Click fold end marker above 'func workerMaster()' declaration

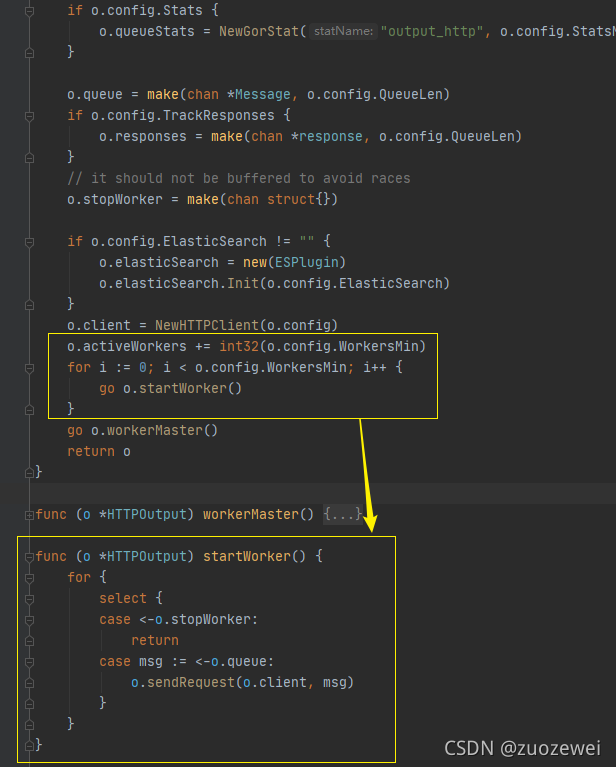(29, 473)
